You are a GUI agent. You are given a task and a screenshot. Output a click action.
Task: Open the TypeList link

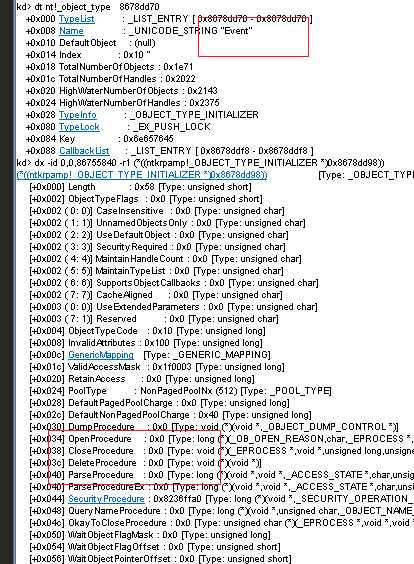[x=77, y=19]
